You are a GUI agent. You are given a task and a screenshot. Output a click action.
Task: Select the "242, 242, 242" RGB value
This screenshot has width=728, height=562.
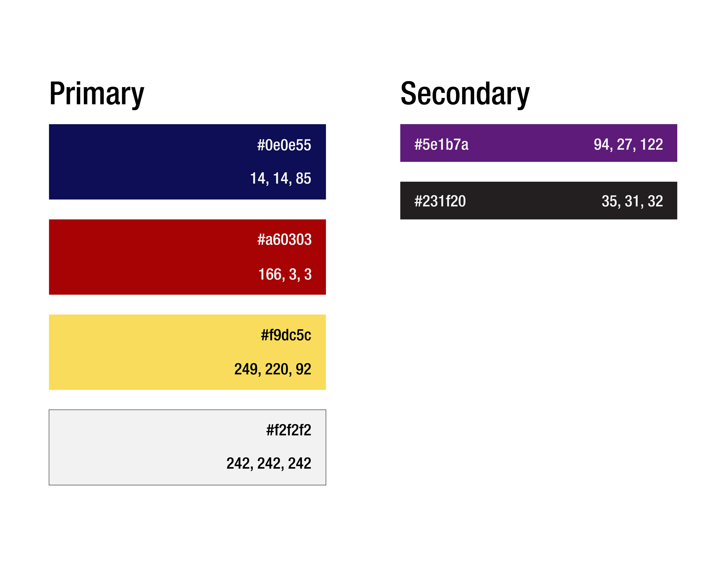pyautogui.click(x=269, y=463)
